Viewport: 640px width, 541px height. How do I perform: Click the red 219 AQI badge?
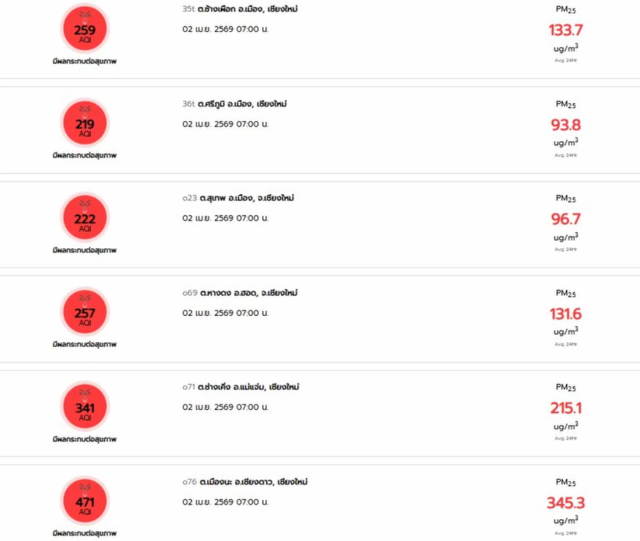[85, 124]
